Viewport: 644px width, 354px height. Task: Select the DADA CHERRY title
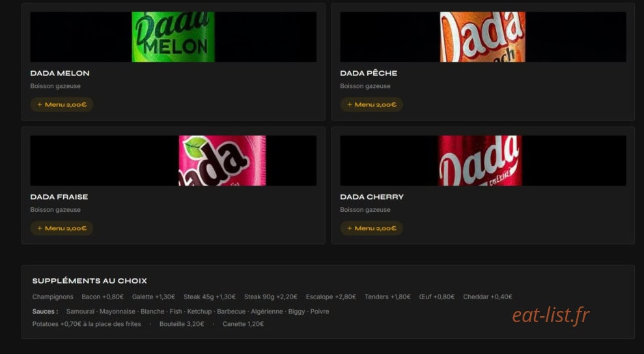point(372,197)
